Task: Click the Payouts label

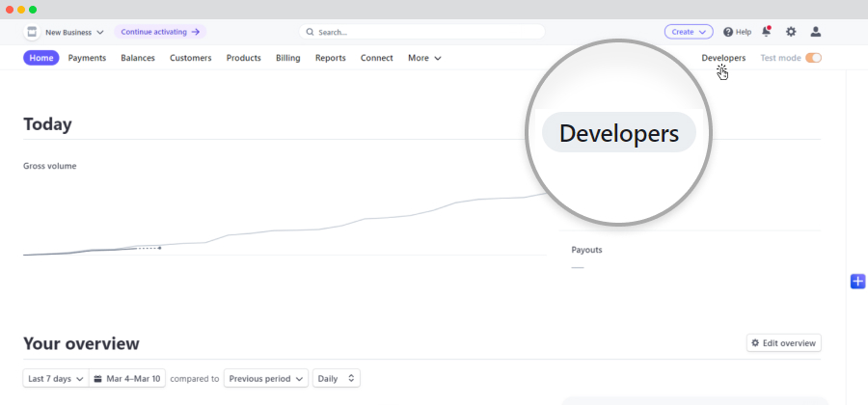Action: click(586, 250)
